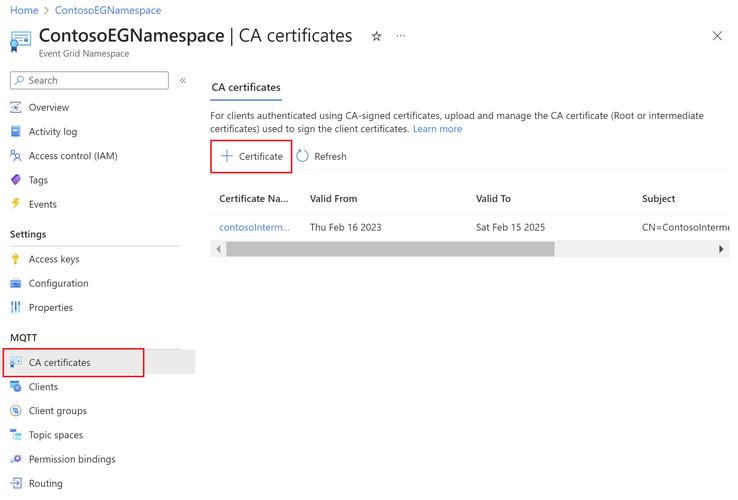
Task: Click the Events lightning bolt icon
Action: click(x=16, y=203)
